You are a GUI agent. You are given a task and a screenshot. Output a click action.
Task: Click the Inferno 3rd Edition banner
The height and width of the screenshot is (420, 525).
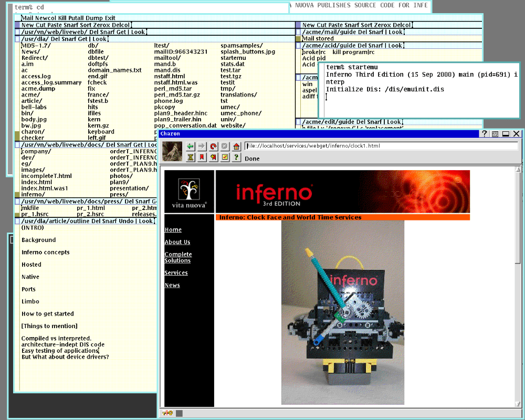pos(342,191)
